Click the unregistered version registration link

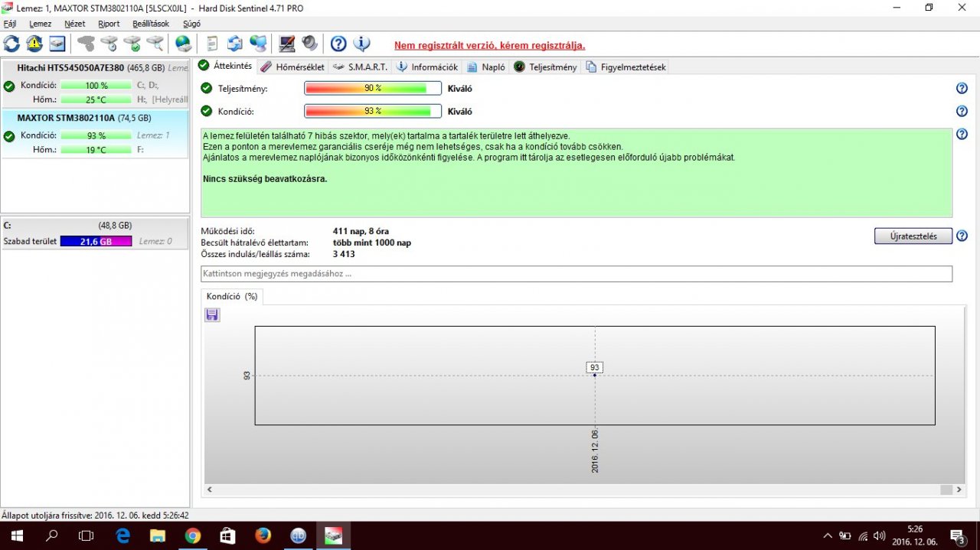tap(489, 45)
